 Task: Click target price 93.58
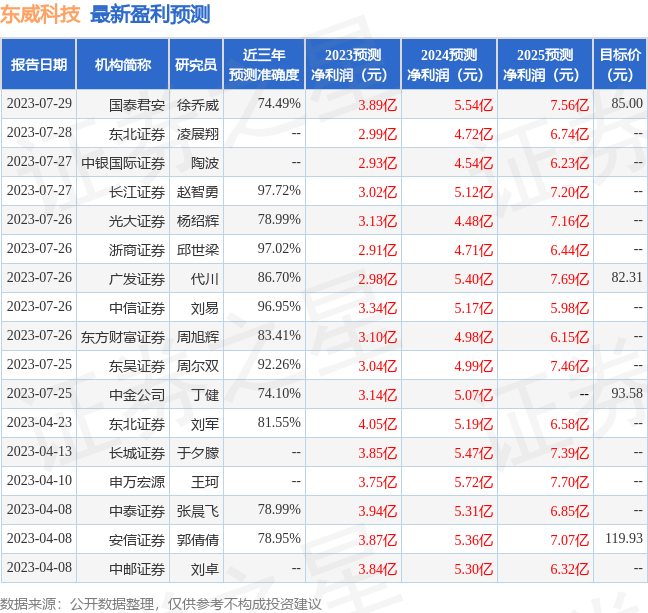[x=627, y=394]
